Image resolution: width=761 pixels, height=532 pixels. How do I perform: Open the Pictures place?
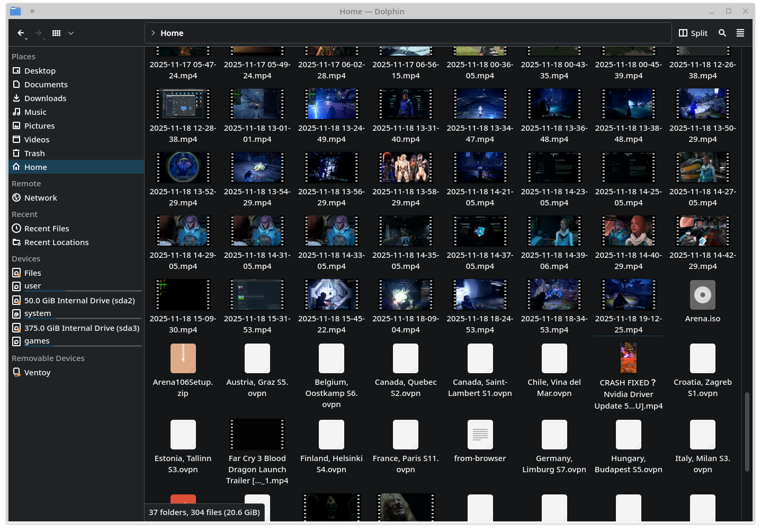tap(76, 125)
